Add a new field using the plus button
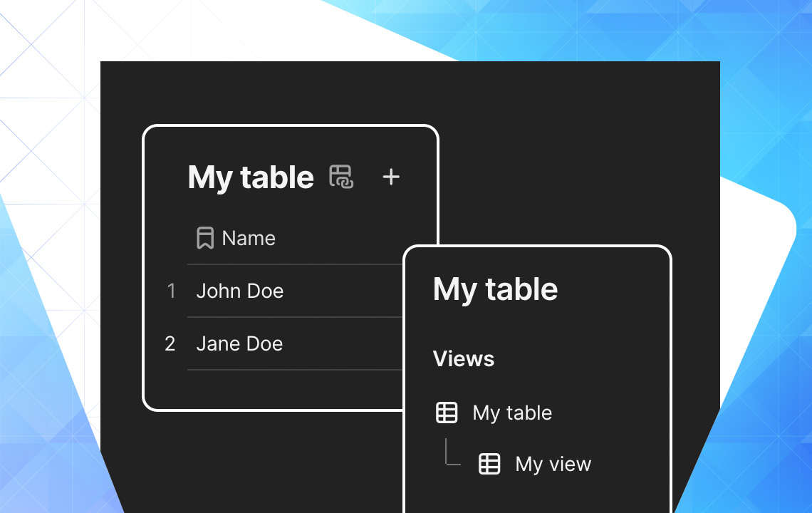The height and width of the screenshot is (513, 812). click(391, 177)
